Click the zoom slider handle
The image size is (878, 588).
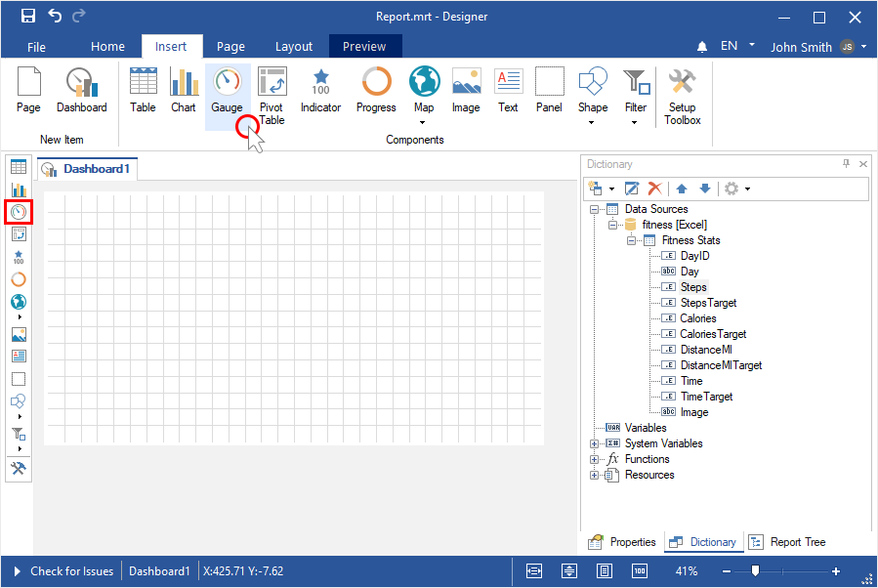tap(755, 571)
